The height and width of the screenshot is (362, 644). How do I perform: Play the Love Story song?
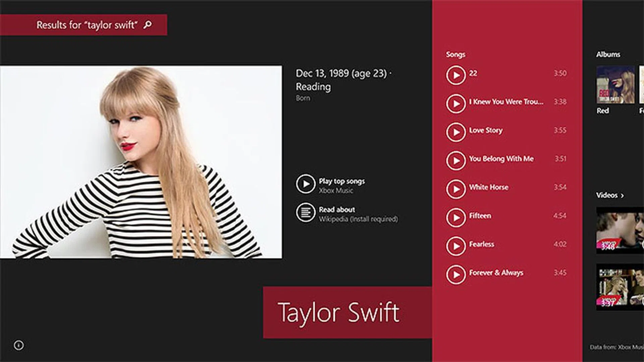pyautogui.click(x=455, y=132)
